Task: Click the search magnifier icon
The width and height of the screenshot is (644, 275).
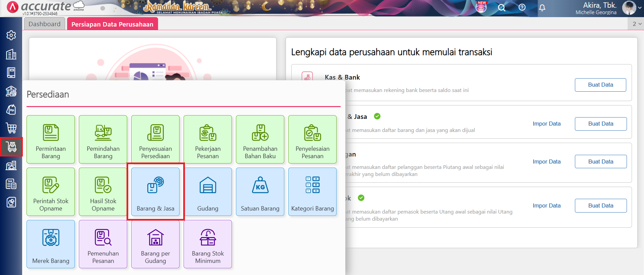Action: (501, 8)
